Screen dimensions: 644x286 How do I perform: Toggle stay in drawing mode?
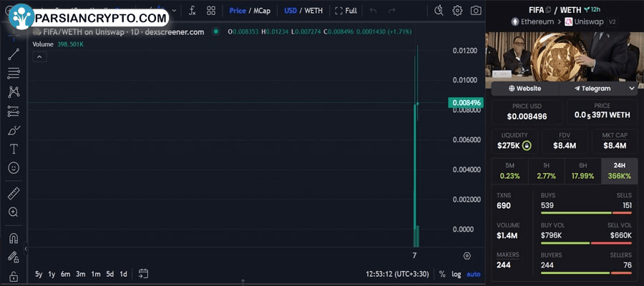click(14, 257)
